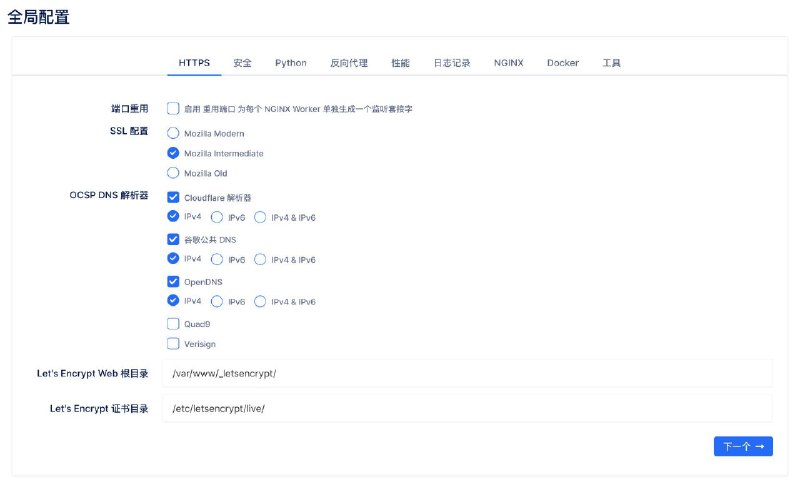Click the Let's Encrypt 证书目录 field
This screenshot has height=491, width=800.
click(468, 408)
